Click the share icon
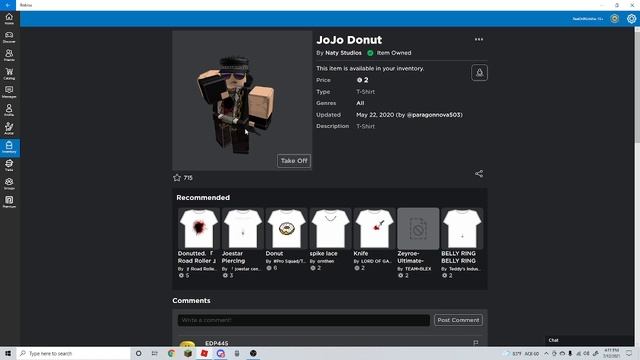The image size is (640, 360). pyautogui.click(x=479, y=174)
